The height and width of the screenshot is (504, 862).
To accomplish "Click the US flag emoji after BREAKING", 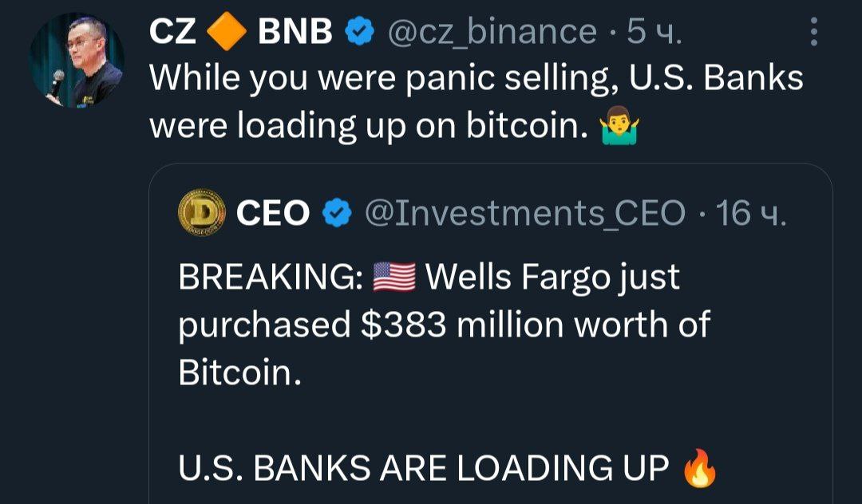I will pyautogui.click(x=394, y=278).
